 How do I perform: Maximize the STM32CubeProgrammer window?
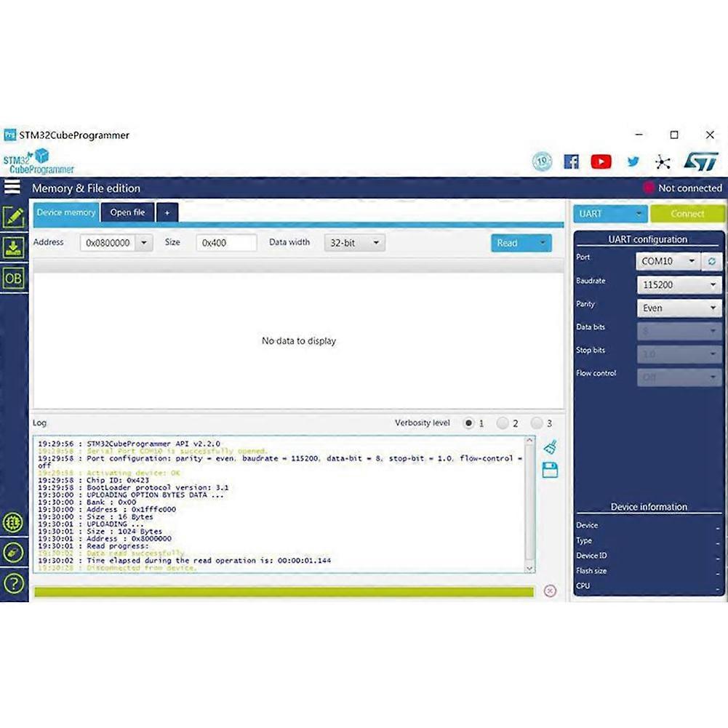click(674, 135)
